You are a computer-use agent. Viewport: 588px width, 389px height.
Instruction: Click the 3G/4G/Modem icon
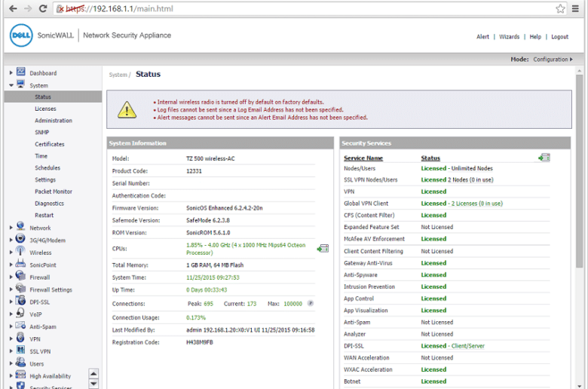(20, 238)
